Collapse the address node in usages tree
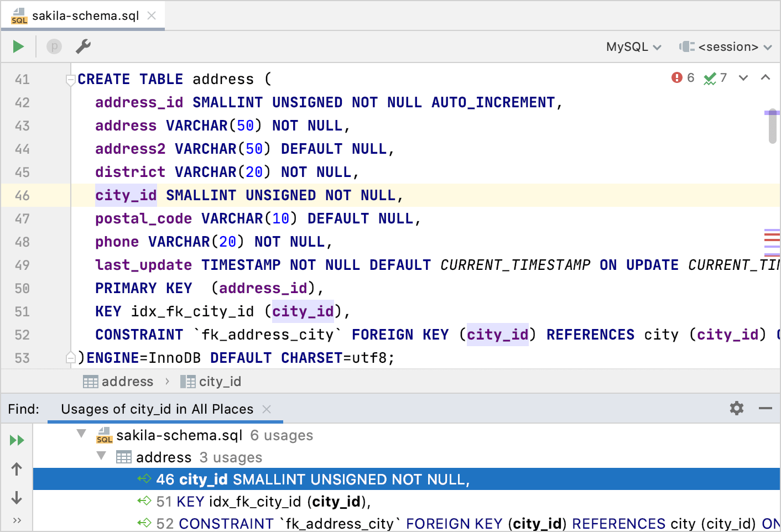This screenshot has width=781, height=532. coord(101,457)
